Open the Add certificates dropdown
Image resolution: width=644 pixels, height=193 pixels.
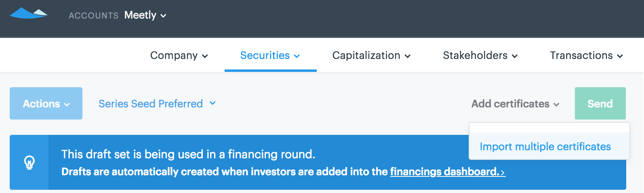pyautogui.click(x=516, y=104)
